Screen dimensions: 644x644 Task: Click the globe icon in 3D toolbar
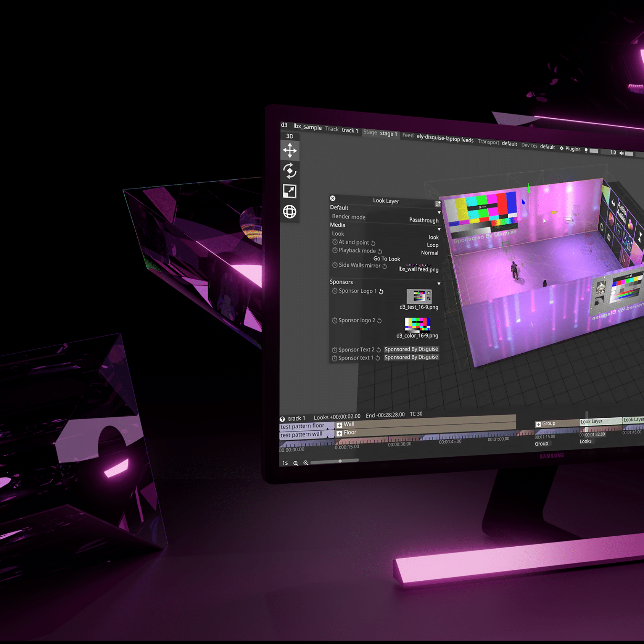tap(290, 212)
